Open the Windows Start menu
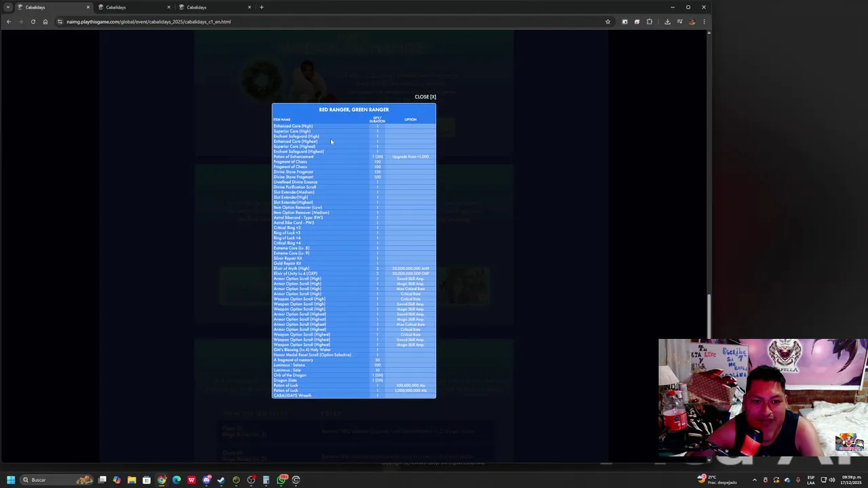The width and height of the screenshot is (868, 488). coord(10,480)
